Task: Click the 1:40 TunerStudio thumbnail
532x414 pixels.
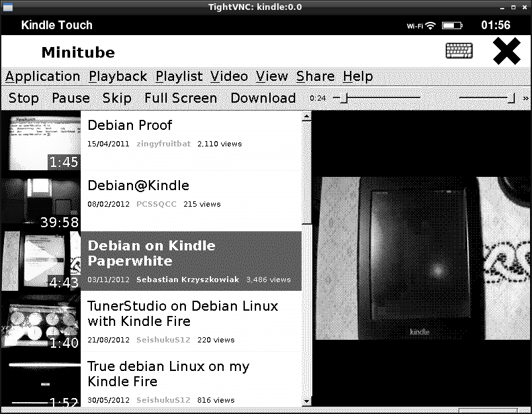Action: tap(41, 321)
